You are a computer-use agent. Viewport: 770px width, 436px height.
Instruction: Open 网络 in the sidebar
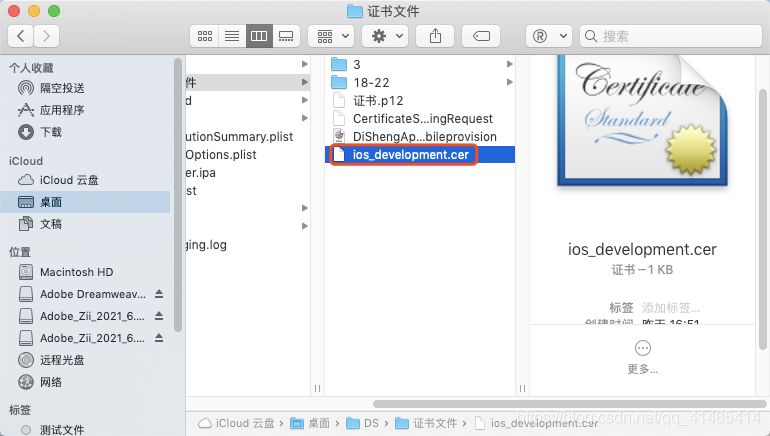pos(40,382)
